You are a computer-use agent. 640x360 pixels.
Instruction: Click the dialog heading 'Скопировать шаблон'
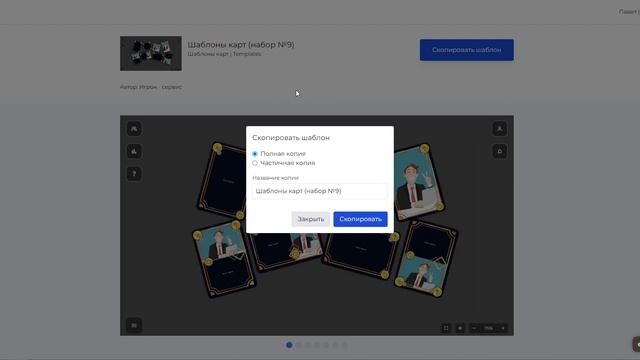(291, 138)
